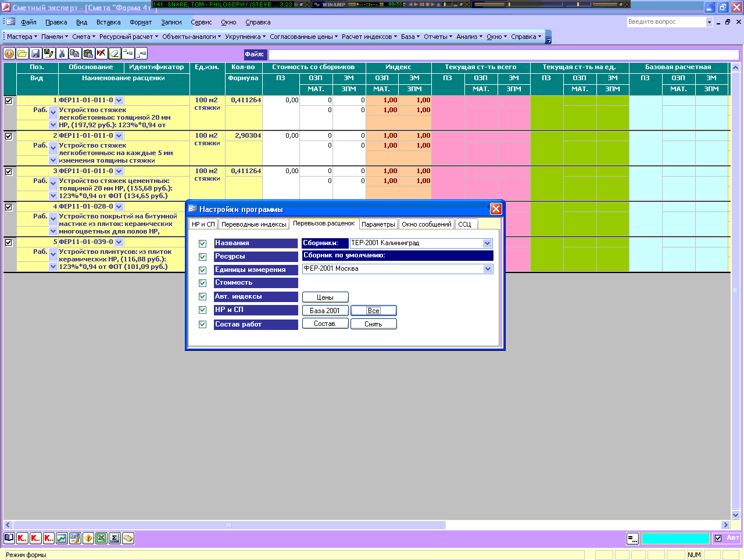Click the eraser icon in top toolbar
The height and width of the screenshot is (560, 744).
[x=115, y=53]
